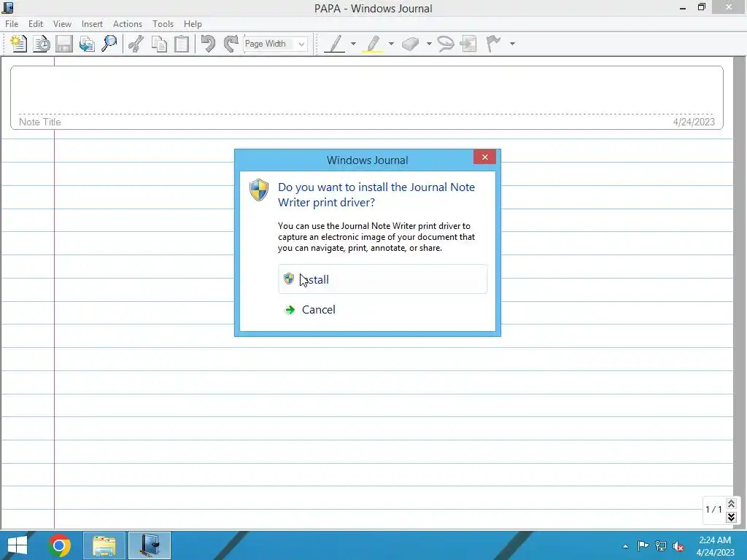Click the Insert/Remove Space tool icon
747x560 pixels.
pyautogui.click(x=469, y=44)
